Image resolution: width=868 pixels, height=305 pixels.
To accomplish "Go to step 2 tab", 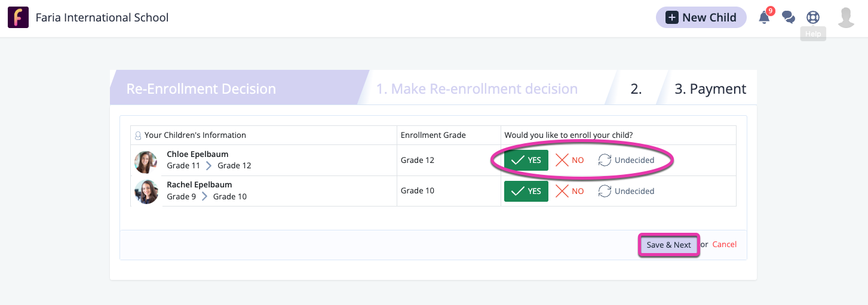I will (636, 89).
